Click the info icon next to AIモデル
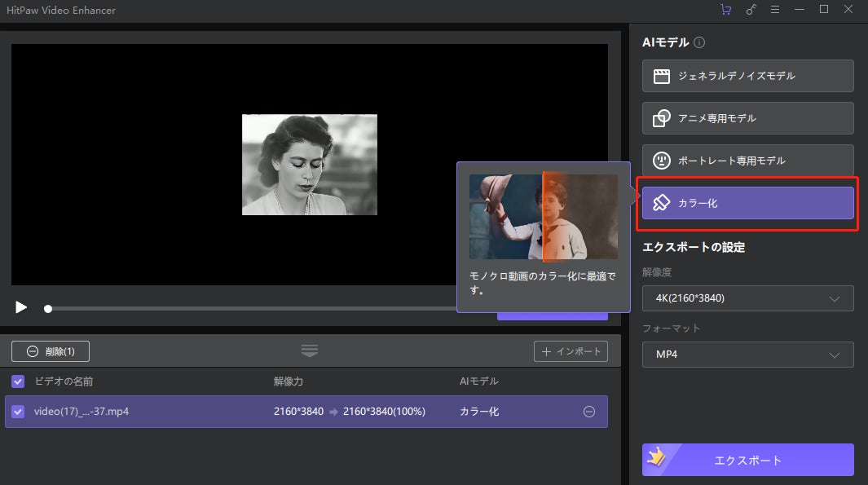This screenshot has height=485, width=868. 699,42
